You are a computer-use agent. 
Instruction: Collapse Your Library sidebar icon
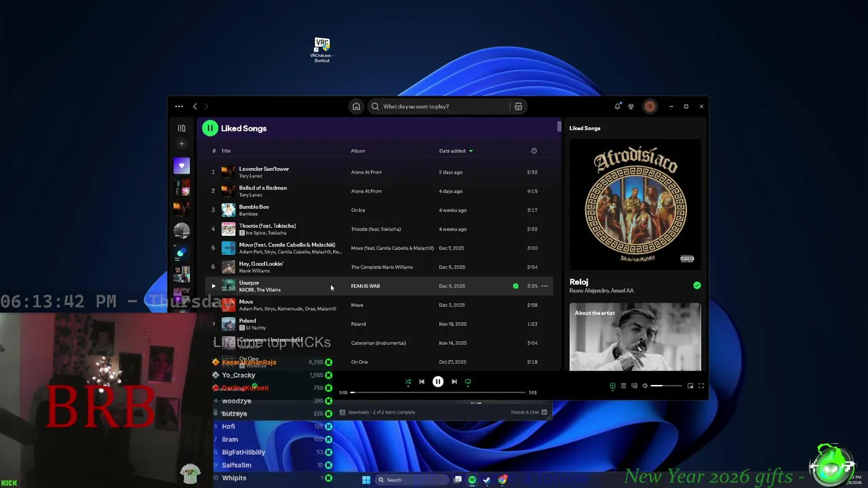coord(181,128)
